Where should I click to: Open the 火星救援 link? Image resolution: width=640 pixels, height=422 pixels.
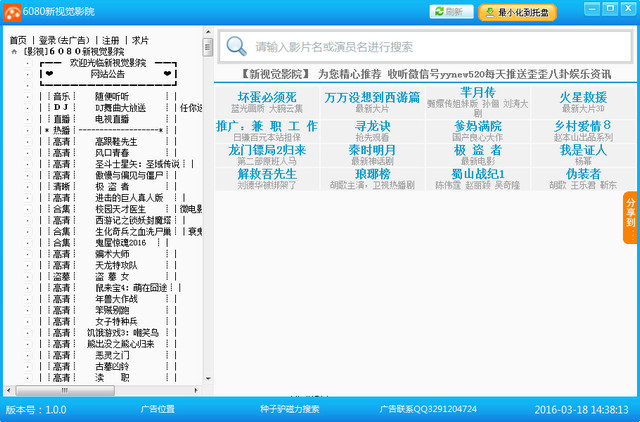[x=583, y=97]
